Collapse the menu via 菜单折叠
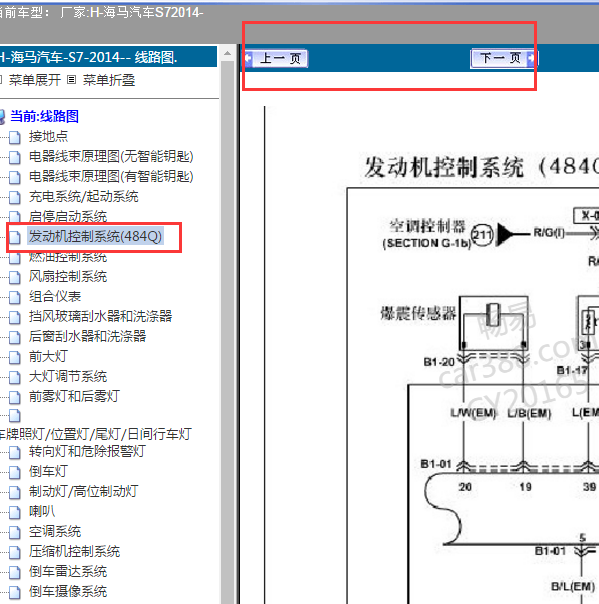This screenshot has width=599, height=604. [x=109, y=80]
